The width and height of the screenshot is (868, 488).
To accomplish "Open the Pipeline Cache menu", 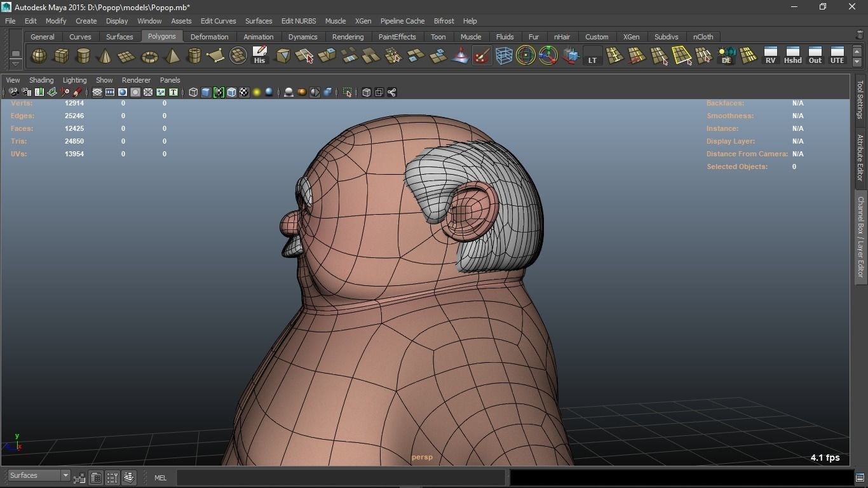I will pos(402,21).
